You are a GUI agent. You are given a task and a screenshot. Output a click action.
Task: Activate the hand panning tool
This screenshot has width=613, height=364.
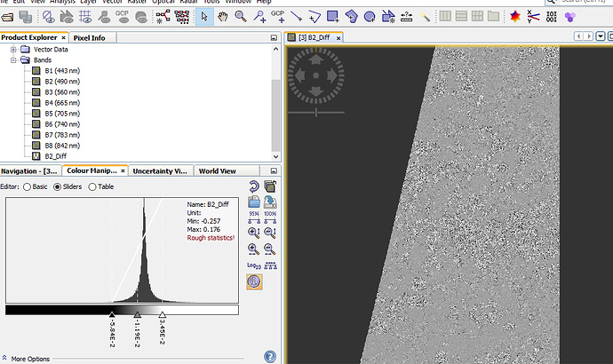point(222,17)
